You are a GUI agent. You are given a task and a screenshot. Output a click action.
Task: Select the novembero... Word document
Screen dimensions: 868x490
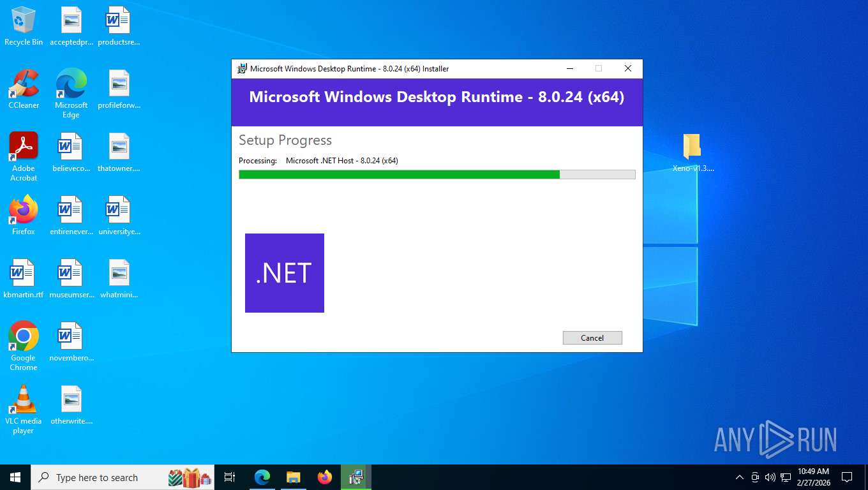coord(71,342)
